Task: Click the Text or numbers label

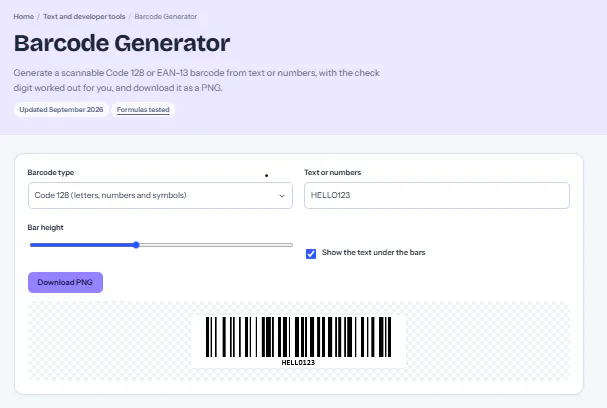Action: click(333, 173)
